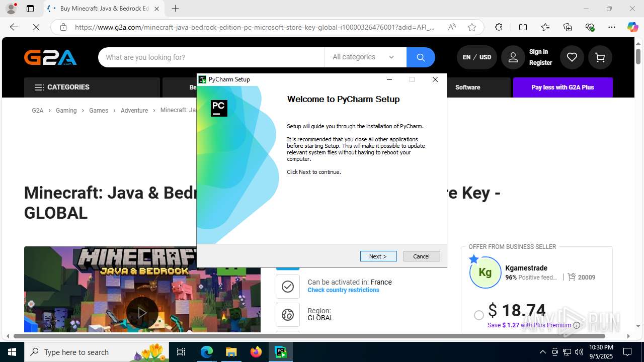
Task: Open Microsoft Edge on taskbar
Action: (x=207, y=352)
